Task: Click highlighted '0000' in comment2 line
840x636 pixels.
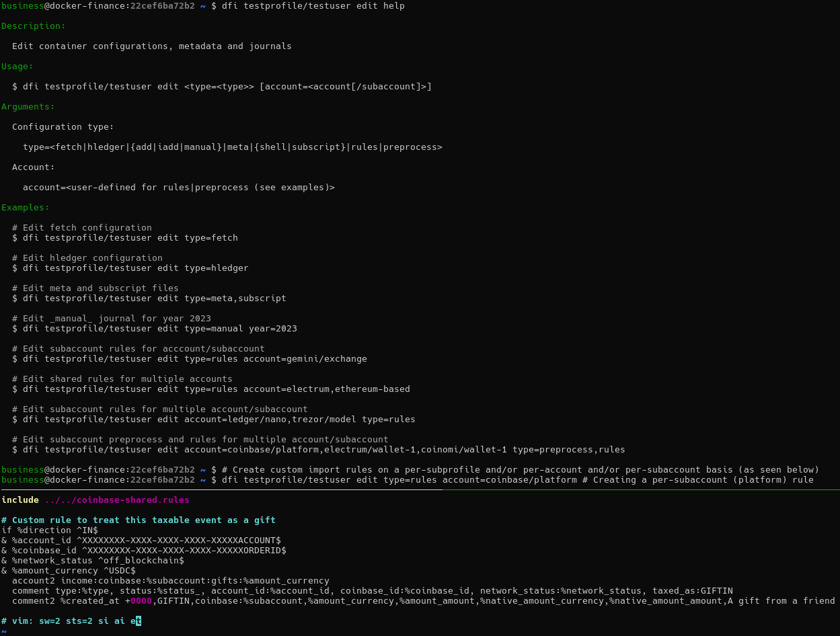Action: pos(141,601)
